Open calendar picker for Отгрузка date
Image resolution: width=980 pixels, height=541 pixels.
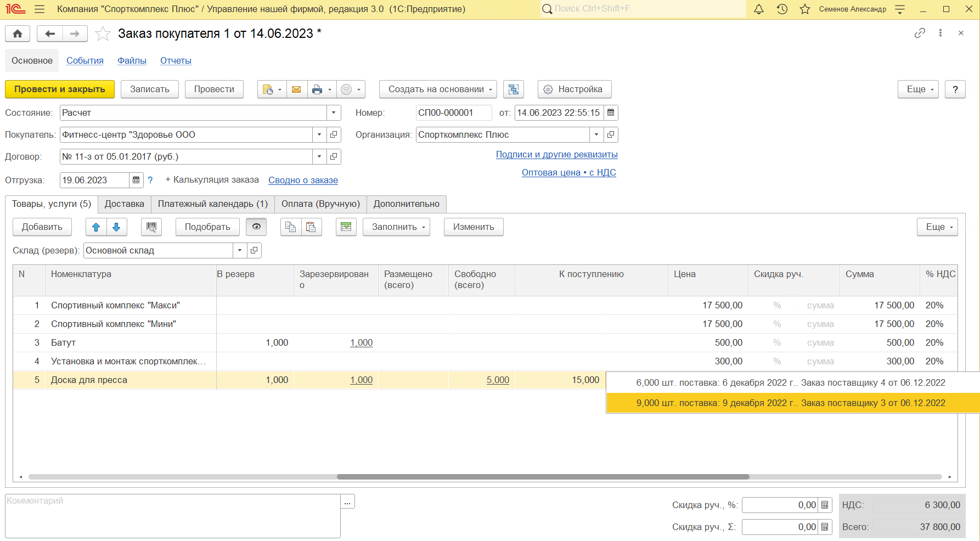[x=136, y=181]
